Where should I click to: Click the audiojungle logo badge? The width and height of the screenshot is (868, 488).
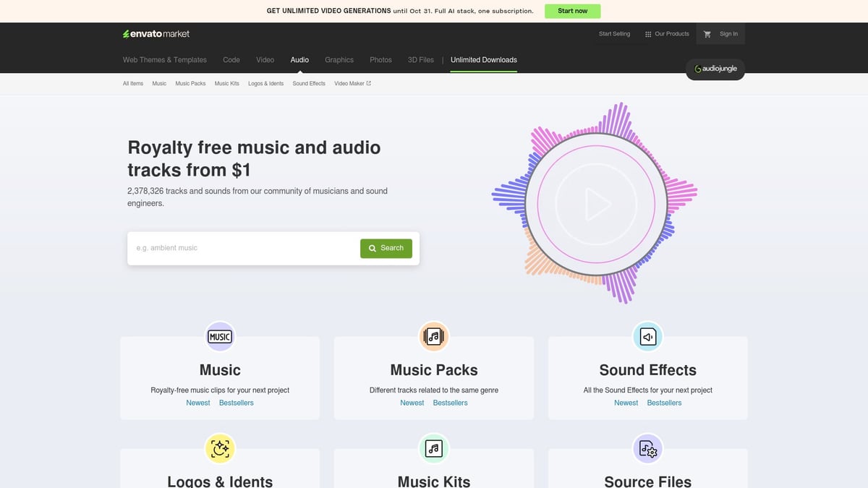coord(715,69)
